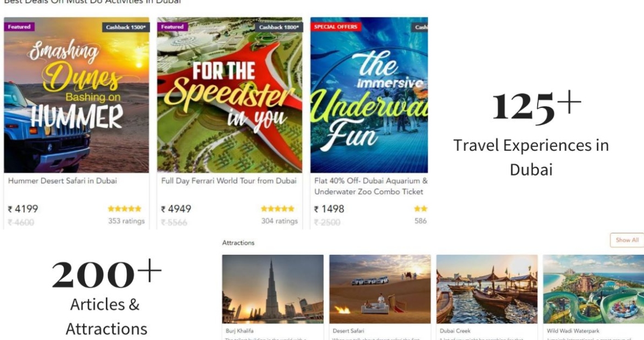Image resolution: width=644 pixels, height=340 pixels.
Task: Open the Hummer Desert Safari banner image
Action: (77, 95)
